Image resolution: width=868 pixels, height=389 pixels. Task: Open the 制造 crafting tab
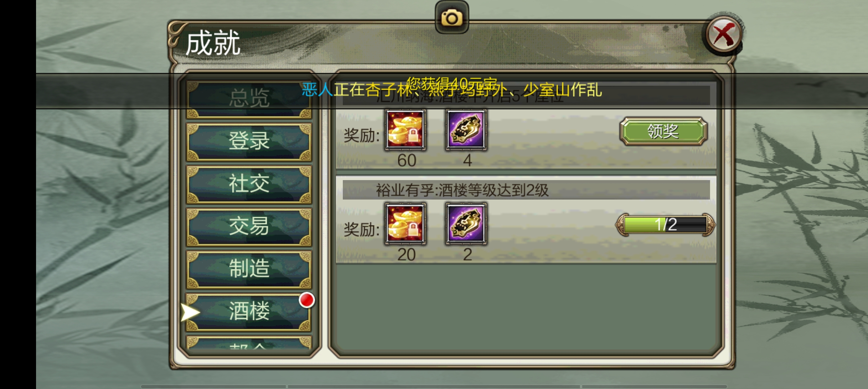pyautogui.click(x=249, y=269)
